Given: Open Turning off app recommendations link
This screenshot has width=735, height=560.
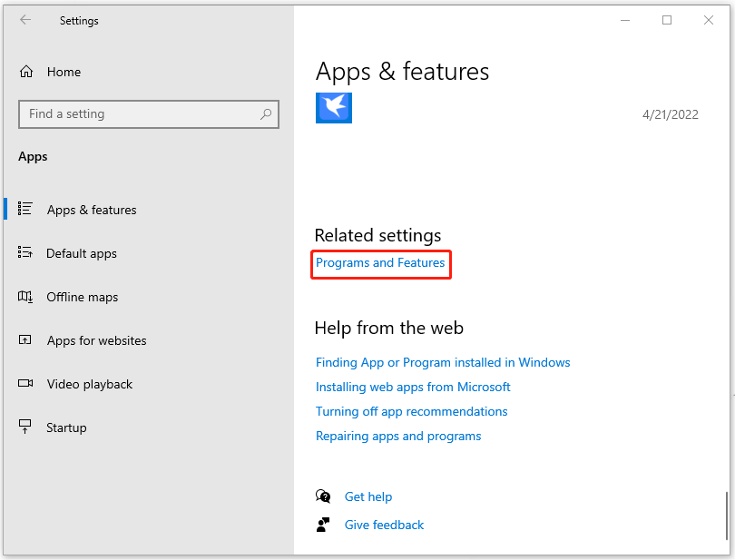Looking at the screenshot, I should tap(411, 411).
